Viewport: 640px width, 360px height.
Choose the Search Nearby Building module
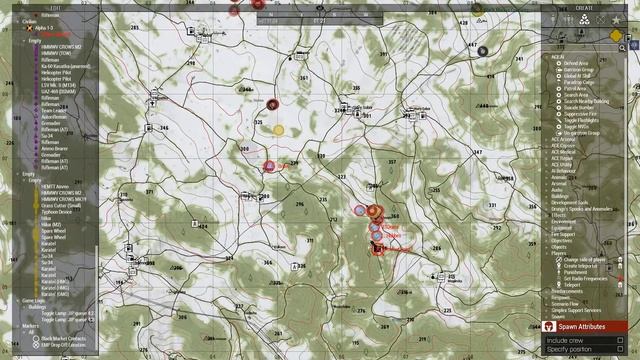(586, 101)
